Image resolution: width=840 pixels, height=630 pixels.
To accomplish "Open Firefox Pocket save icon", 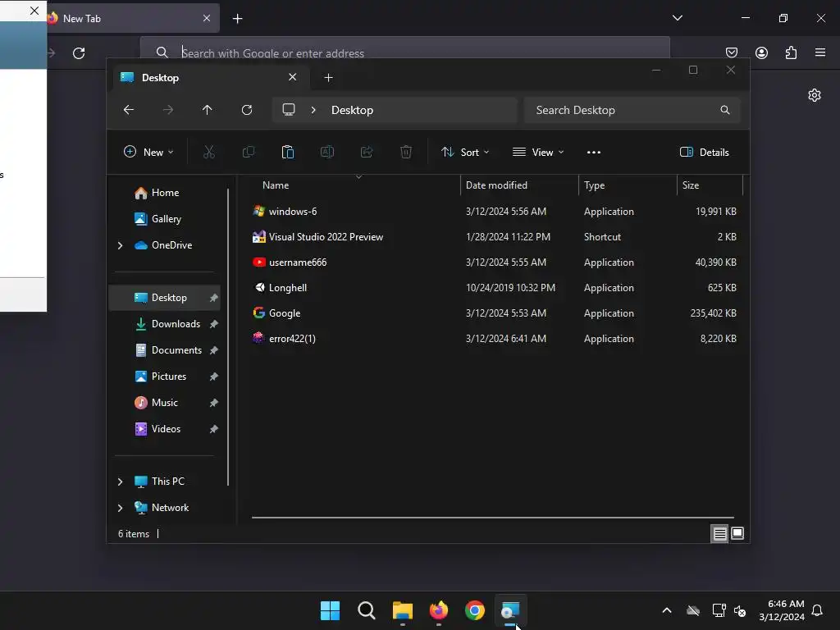I will [x=732, y=52].
